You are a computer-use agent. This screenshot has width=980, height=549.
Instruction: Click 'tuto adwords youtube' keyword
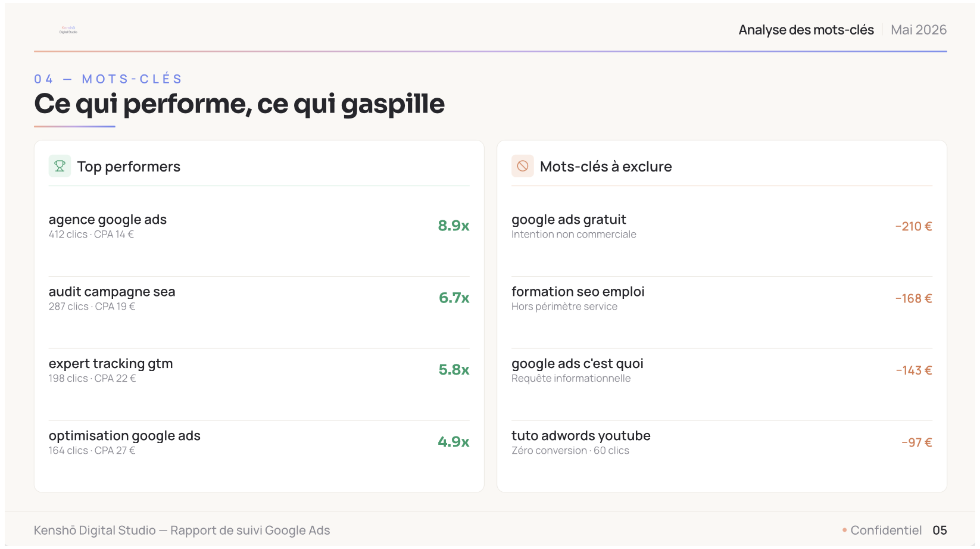point(581,436)
